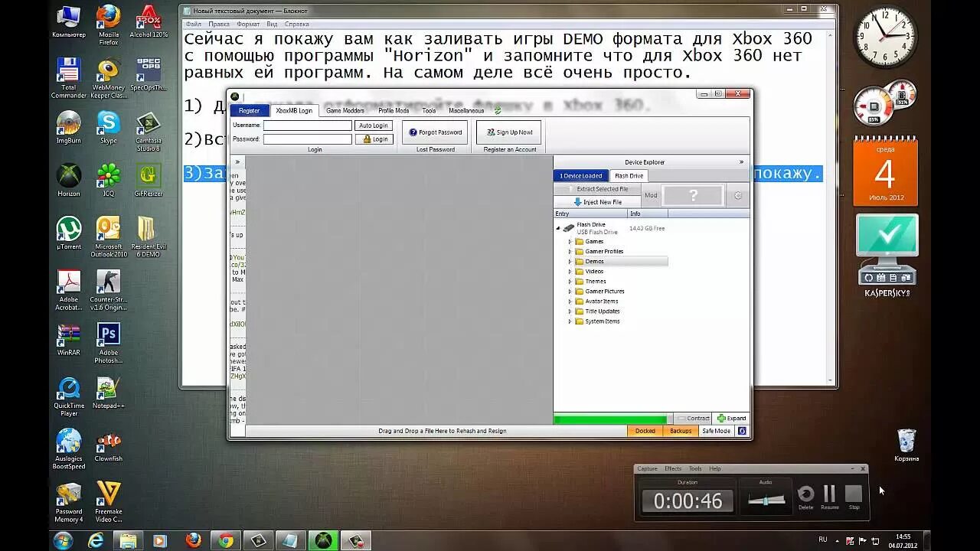Click Kaspersky tray icon
The image size is (980, 551).
point(848,540)
